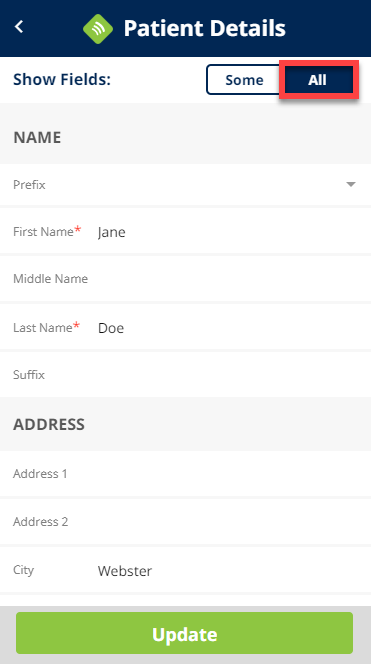The height and width of the screenshot is (664, 371).
Task: Click the First Name required label
Action: (x=47, y=231)
